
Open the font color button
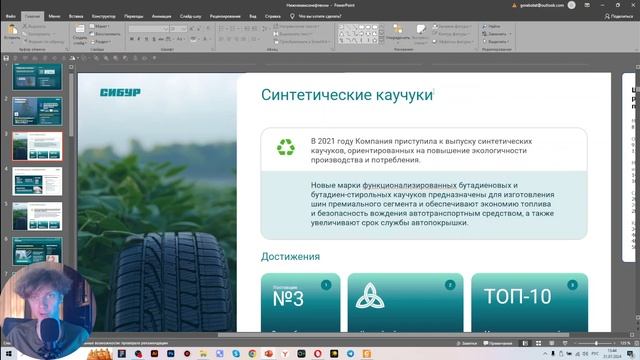pos(204,39)
